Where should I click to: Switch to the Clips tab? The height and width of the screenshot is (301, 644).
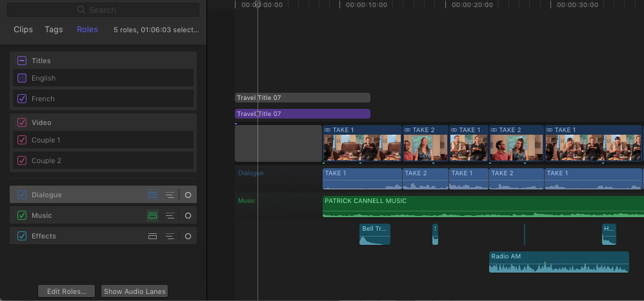point(23,30)
